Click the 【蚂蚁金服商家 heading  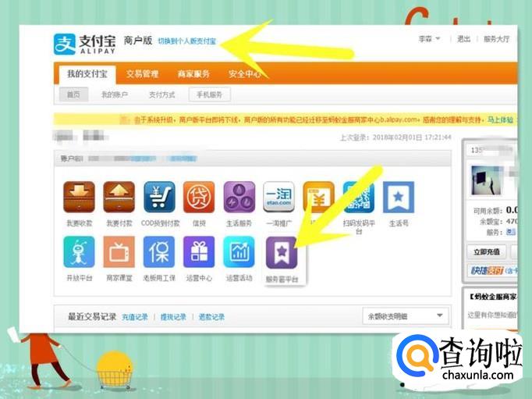[493, 297]
